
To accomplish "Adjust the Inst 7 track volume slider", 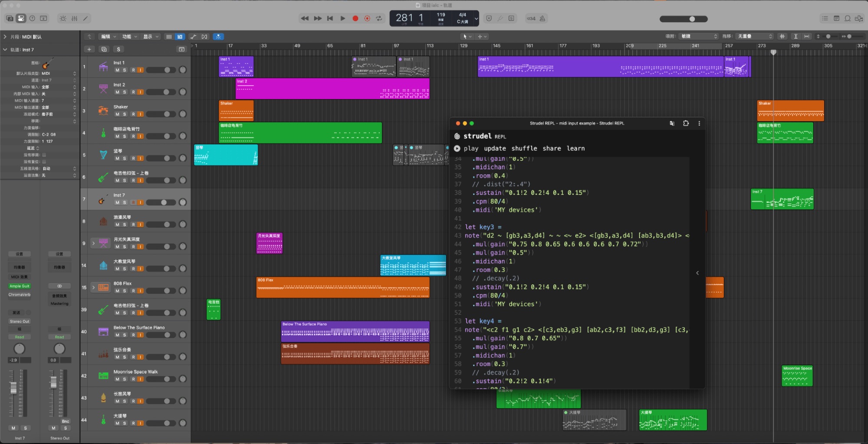I will (x=161, y=202).
